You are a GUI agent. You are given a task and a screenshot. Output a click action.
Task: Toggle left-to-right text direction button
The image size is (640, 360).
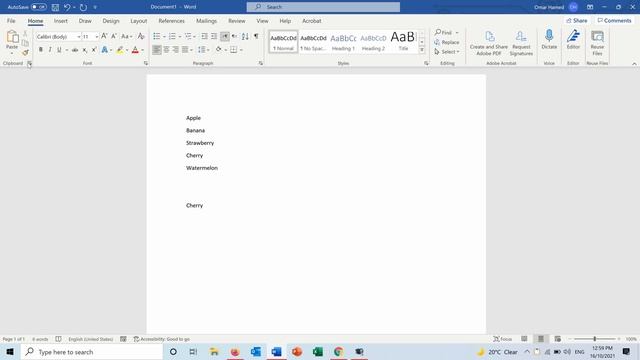click(x=225, y=36)
